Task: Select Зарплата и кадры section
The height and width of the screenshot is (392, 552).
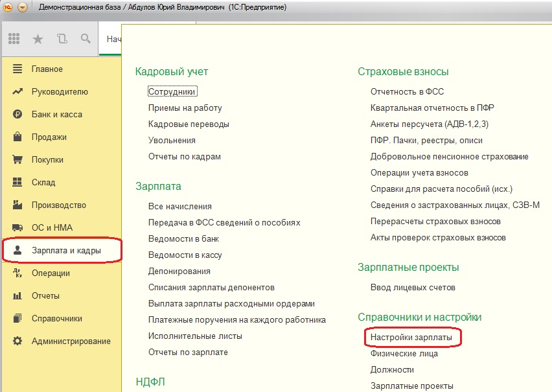Action: [x=66, y=250]
